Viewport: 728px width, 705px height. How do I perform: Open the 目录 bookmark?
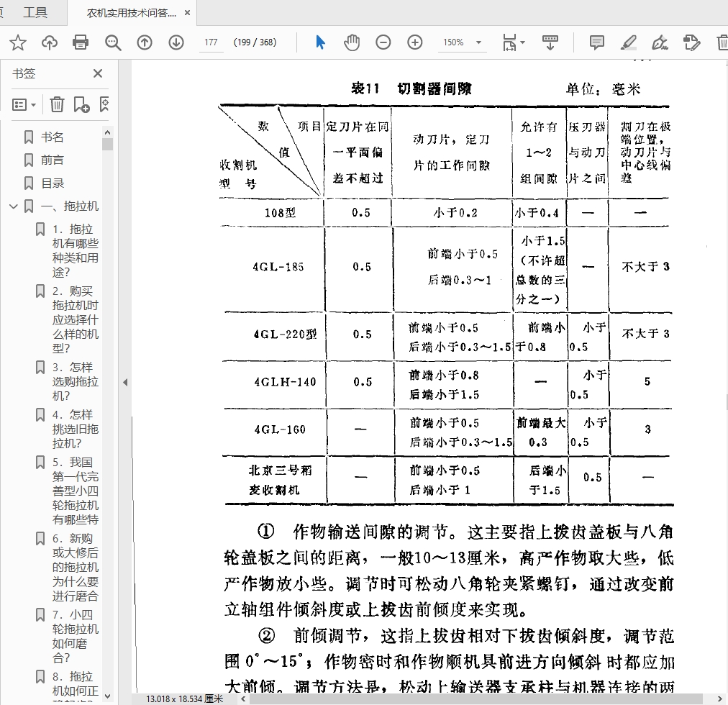pyautogui.click(x=53, y=183)
